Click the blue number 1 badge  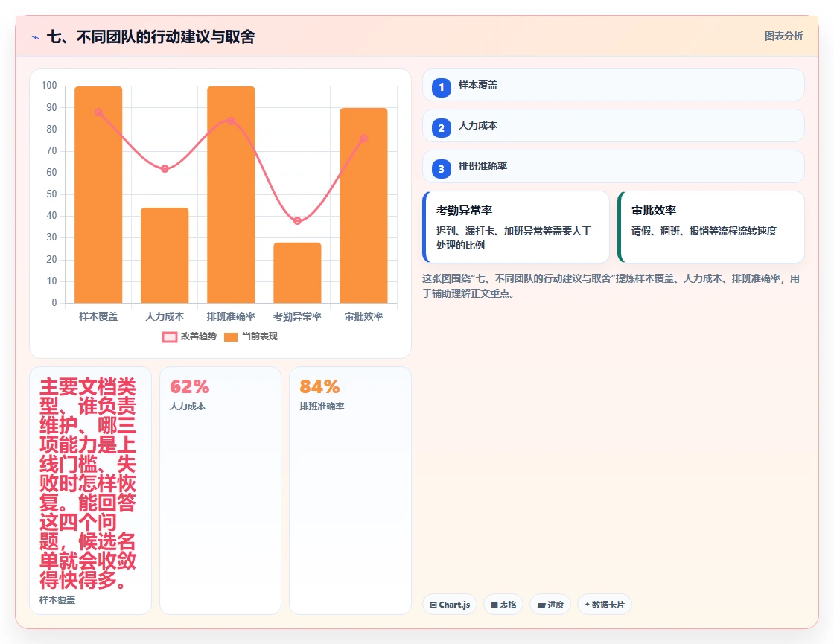(x=441, y=87)
